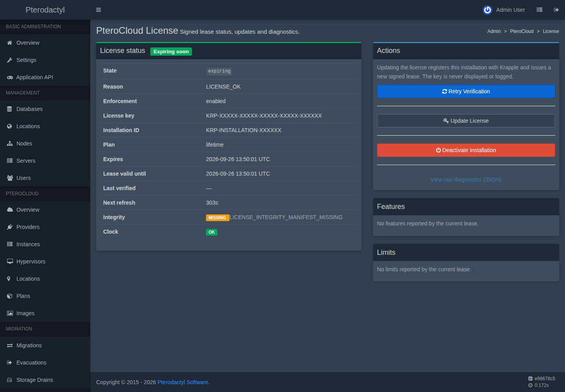Click the clock icon beside 0.172s
The height and width of the screenshot is (392, 565).
(x=530, y=385)
